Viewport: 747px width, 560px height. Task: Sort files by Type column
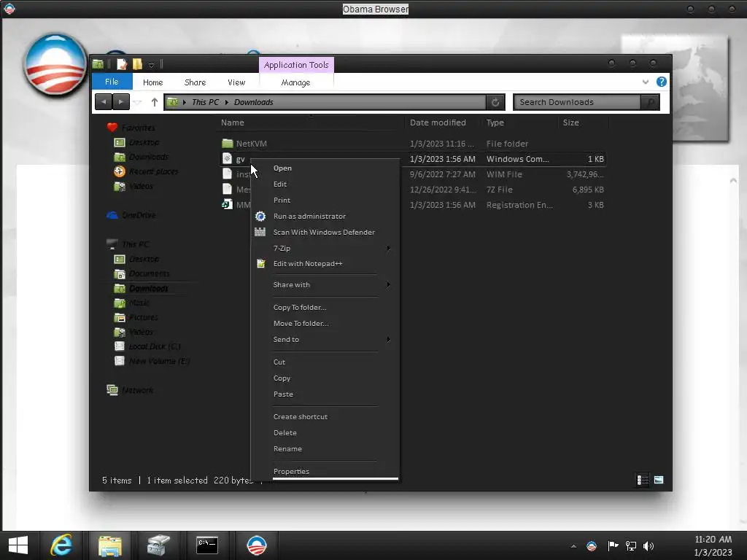coord(495,122)
